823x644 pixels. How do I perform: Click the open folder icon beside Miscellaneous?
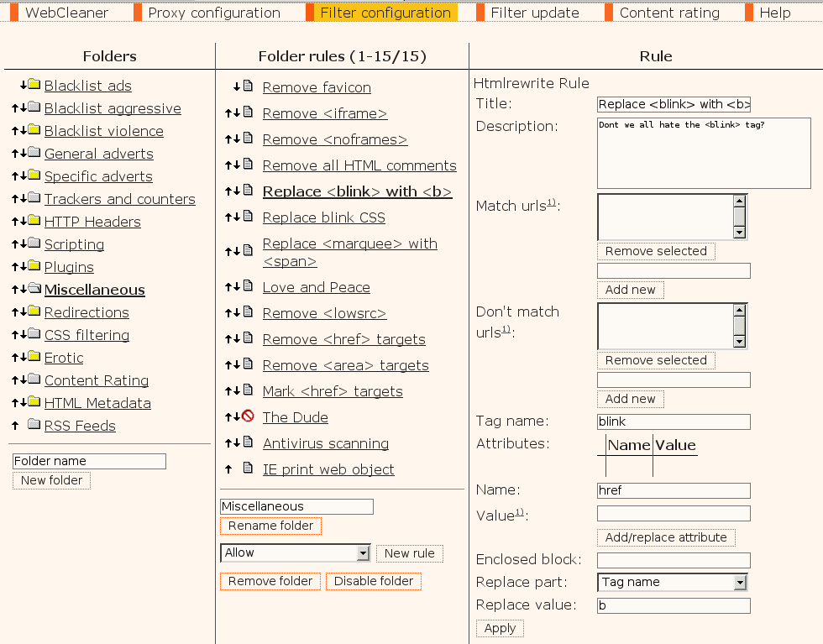pos(34,289)
